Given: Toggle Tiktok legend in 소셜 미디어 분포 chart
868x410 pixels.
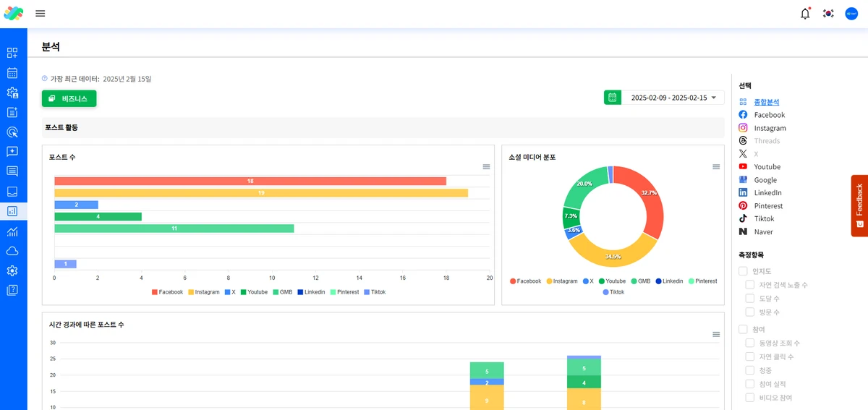Looking at the screenshot, I should [613, 292].
